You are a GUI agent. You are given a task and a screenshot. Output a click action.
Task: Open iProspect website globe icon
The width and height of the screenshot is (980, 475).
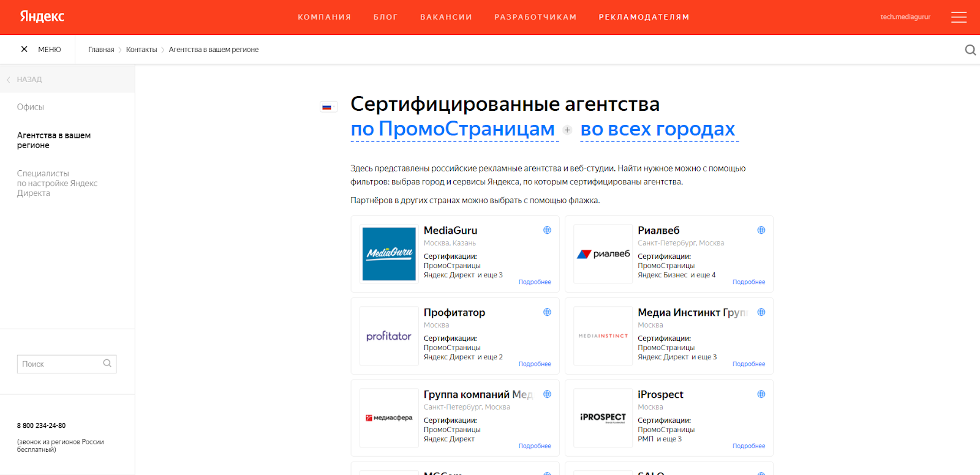(x=761, y=394)
